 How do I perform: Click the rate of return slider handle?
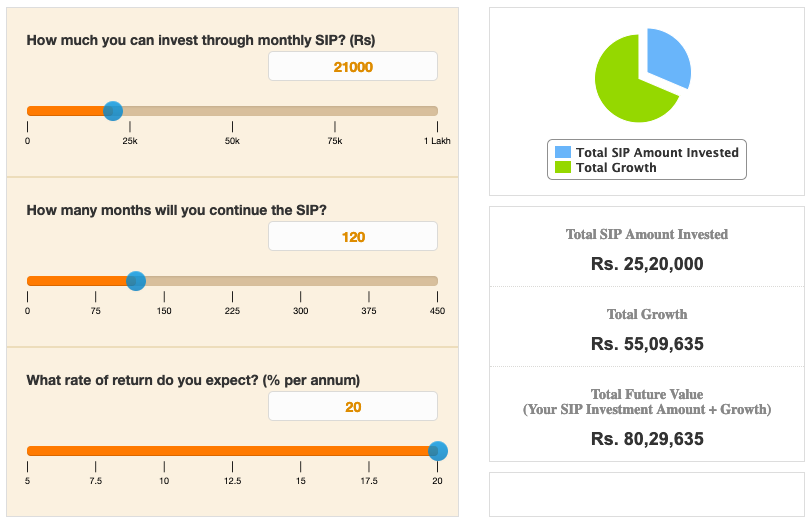point(437,451)
